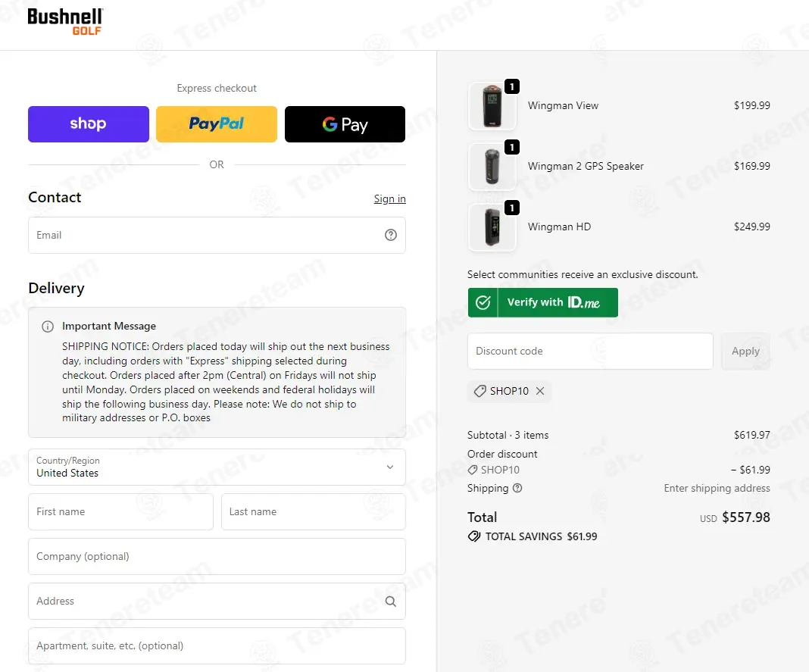Focus the Discount code field
Viewport: 809px width, 672px height.
click(x=590, y=351)
